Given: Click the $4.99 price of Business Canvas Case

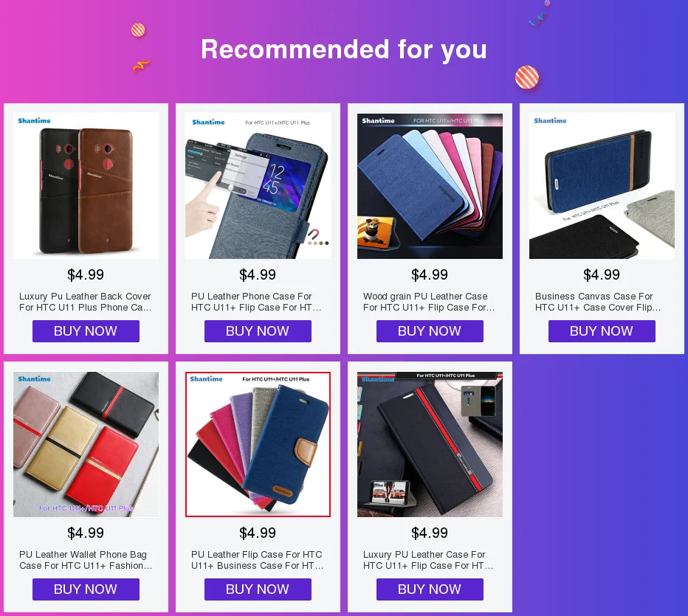Looking at the screenshot, I should coord(602,275).
